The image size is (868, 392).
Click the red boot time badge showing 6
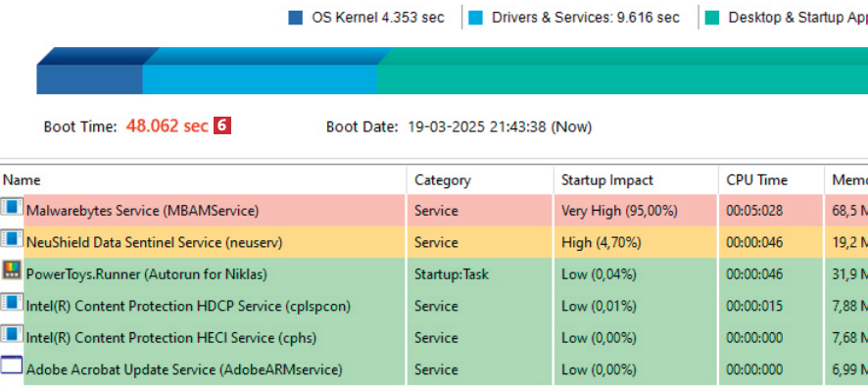pos(222,126)
